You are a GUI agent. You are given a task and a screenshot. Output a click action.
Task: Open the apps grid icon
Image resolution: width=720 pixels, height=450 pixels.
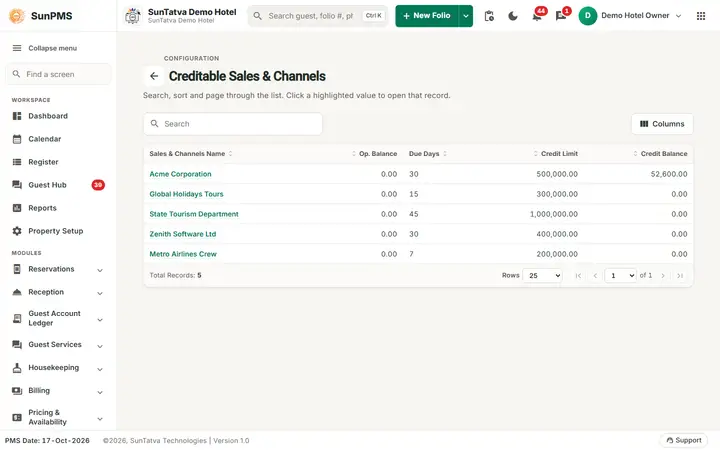coord(701,16)
